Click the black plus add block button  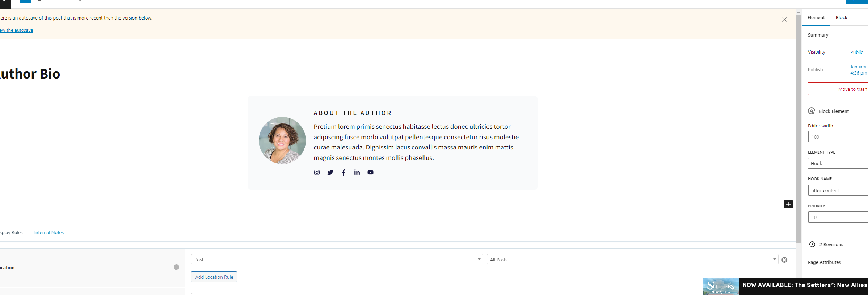[788, 204]
